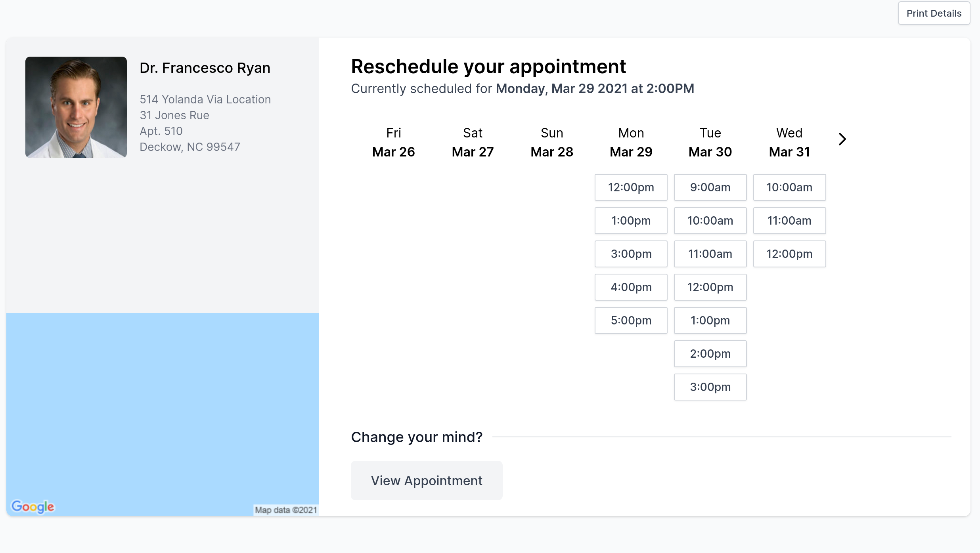980x553 pixels.
Task: Click the Mon Mar 29 date header
Action: pos(631,142)
